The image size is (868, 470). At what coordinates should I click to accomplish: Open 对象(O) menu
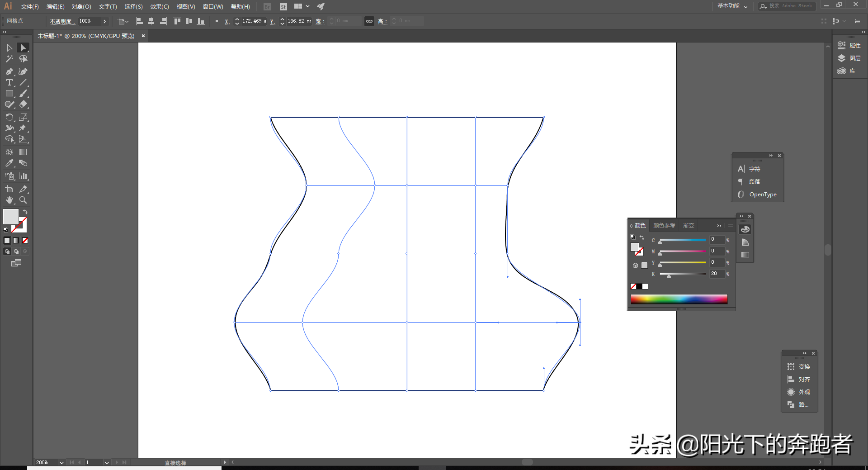[x=81, y=7]
